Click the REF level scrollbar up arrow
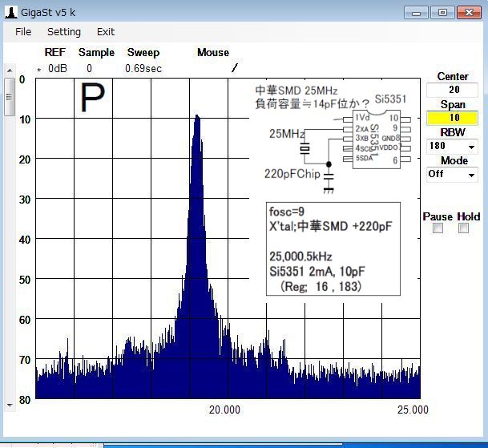Image resolution: width=488 pixels, height=448 pixels. click(10, 71)
